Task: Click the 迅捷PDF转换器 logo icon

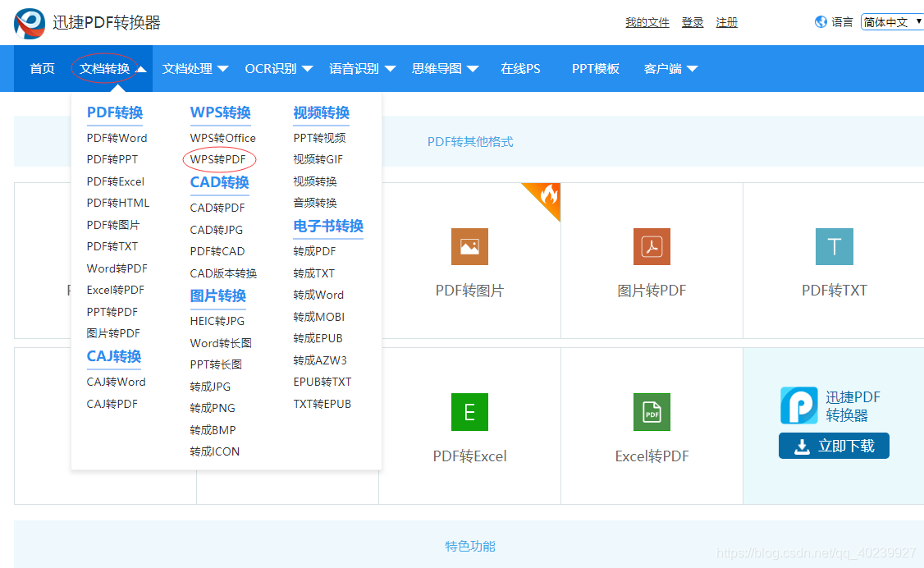Action: pos(30,23)
